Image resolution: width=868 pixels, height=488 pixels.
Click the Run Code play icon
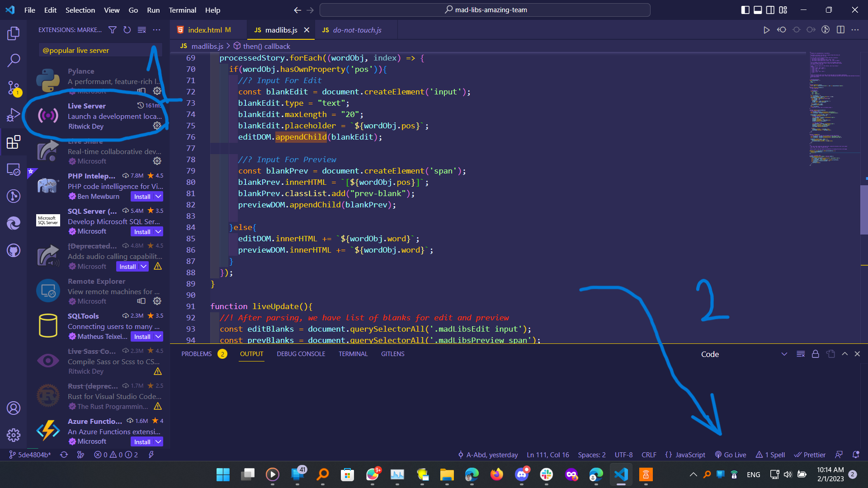[766, 30]
